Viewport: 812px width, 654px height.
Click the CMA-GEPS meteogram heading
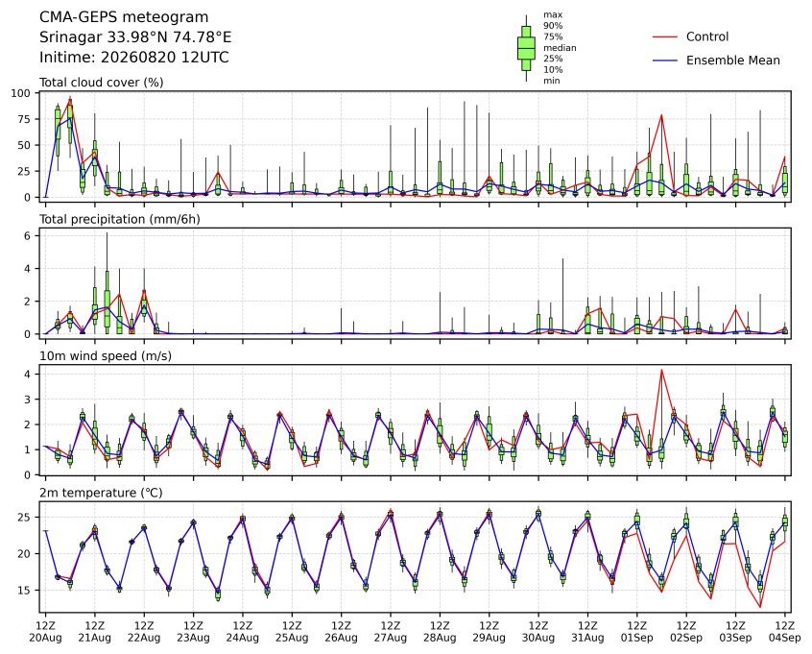(x=124, y=17)
